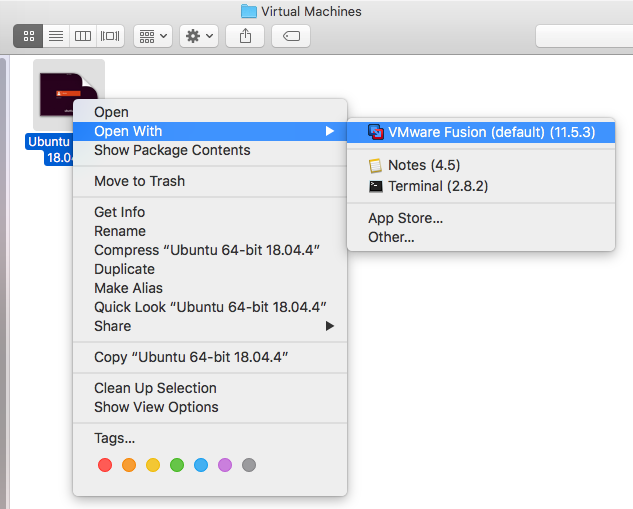The height and width of the screenshot is (509, 633).
Task: Choose Clean Up Selection
Action: tap(210, 388)
